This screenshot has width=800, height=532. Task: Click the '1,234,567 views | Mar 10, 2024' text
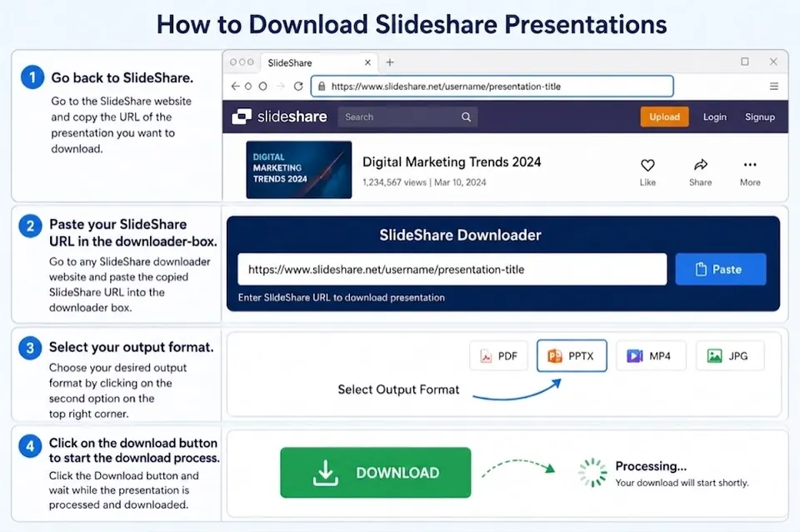tap(424, 182)
